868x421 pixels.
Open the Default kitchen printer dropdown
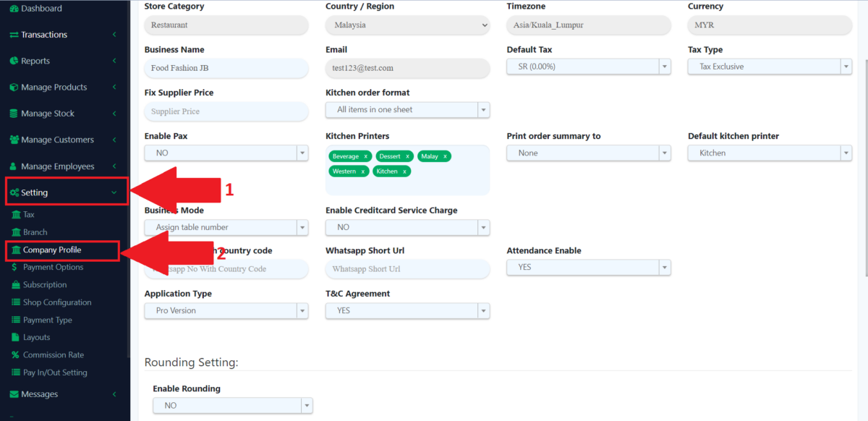coord(770,153)
